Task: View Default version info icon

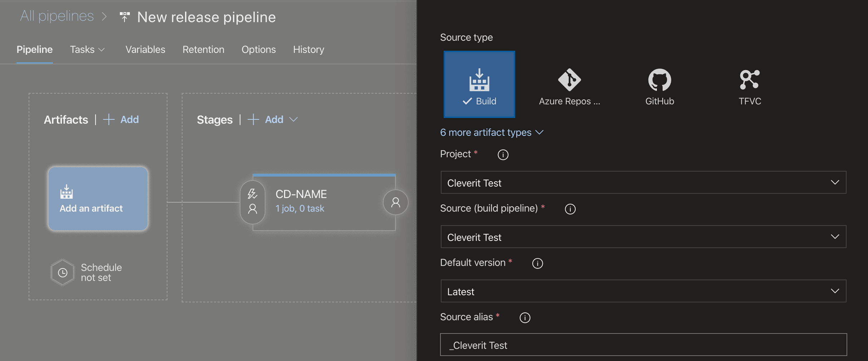Action: (537, 263)
